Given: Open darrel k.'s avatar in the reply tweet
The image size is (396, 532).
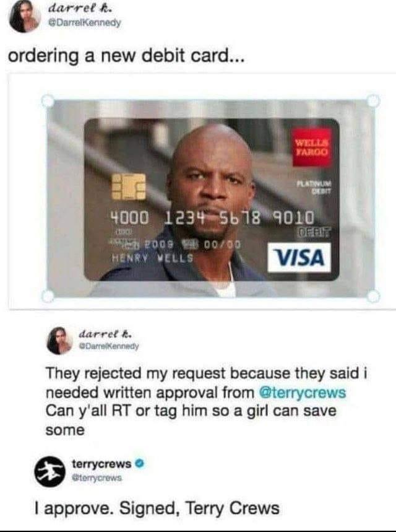Looking at the screenshot, I should pos(59,340).
